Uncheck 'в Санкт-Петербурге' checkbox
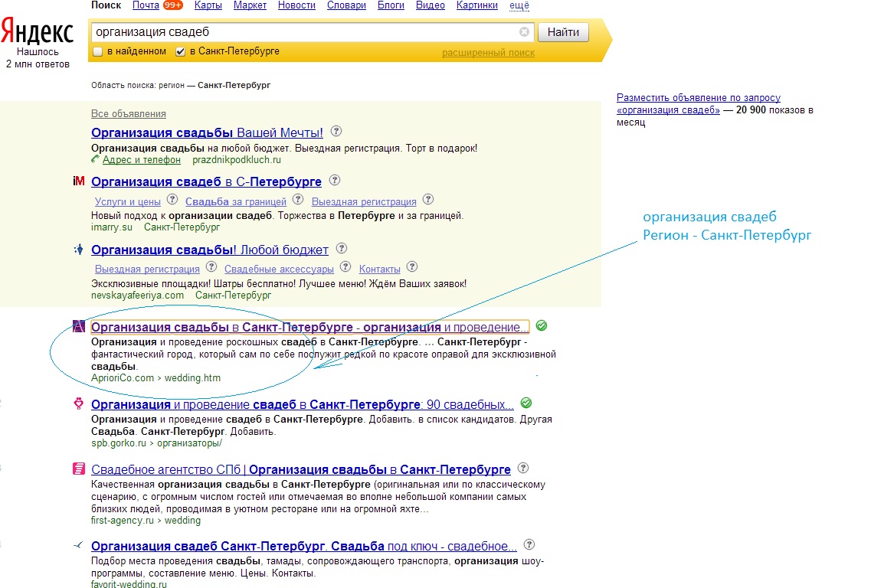This screenshot has width=871, height=588. (180, 51)
